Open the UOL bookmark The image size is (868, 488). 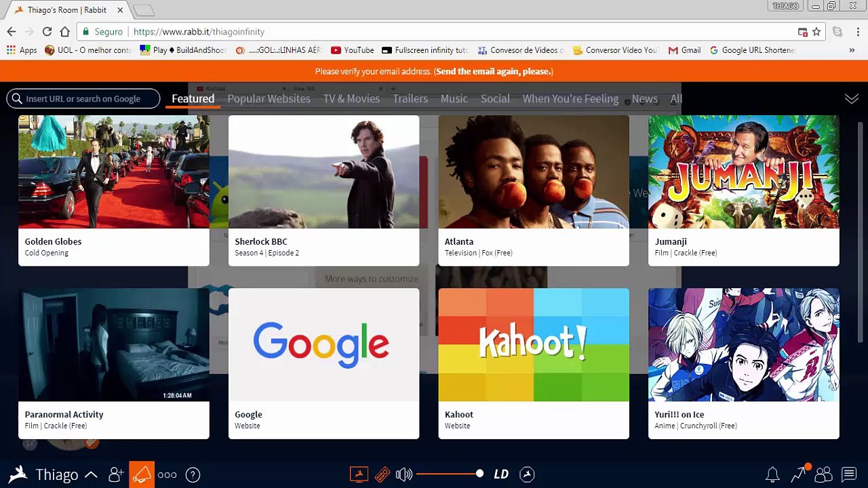click(x=88, y=50)
